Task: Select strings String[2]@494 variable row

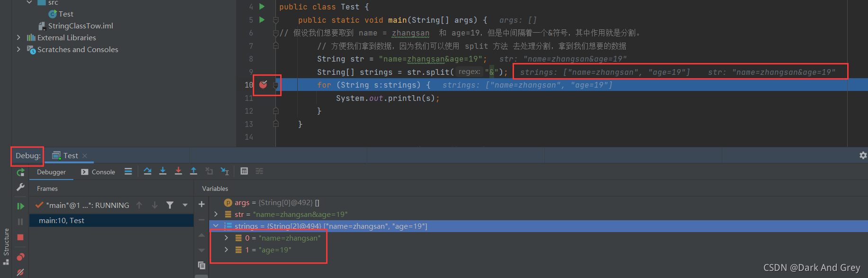Action: pyautogui.click(x=539, y=226)
